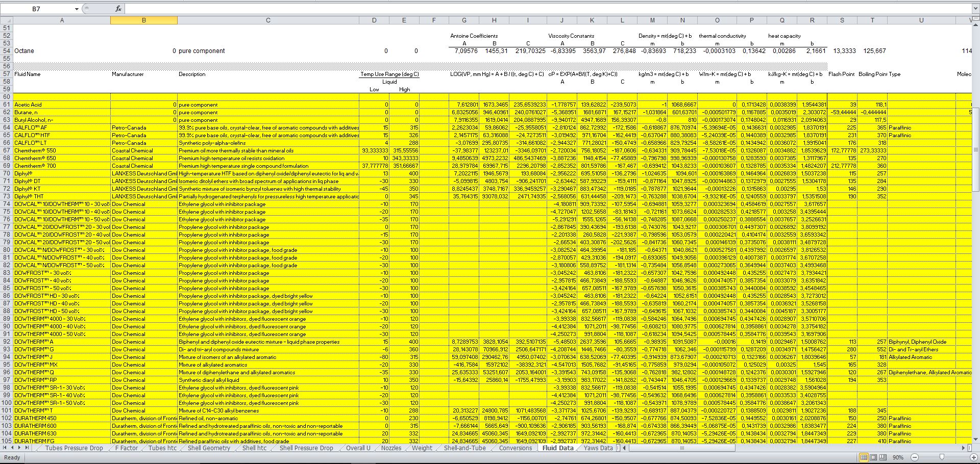Select column U header
This screenshot has width=980, height=464.
point(921,20)
